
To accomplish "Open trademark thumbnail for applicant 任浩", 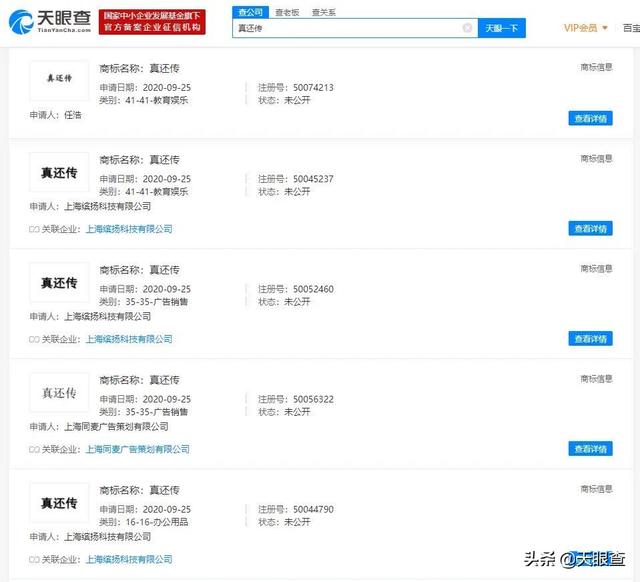I will (59, 80).
